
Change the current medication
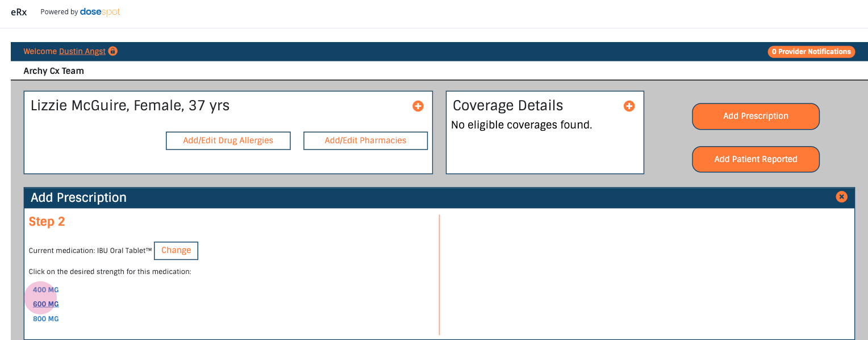[176, 250]
